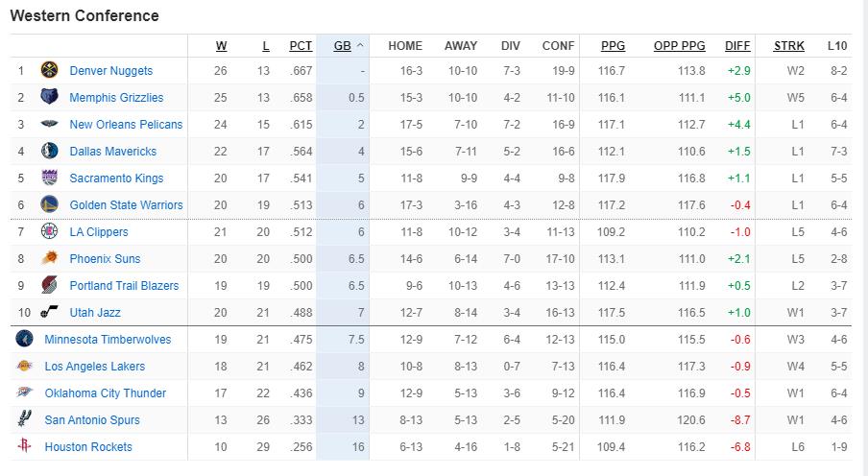Click the Phoenix Suns logo icon
The height and width of the screenshot is (476, 868).
click(49, 259)
